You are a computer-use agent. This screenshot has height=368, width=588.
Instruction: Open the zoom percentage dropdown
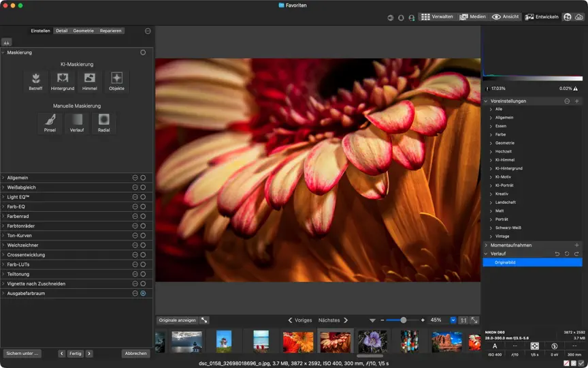453,320
